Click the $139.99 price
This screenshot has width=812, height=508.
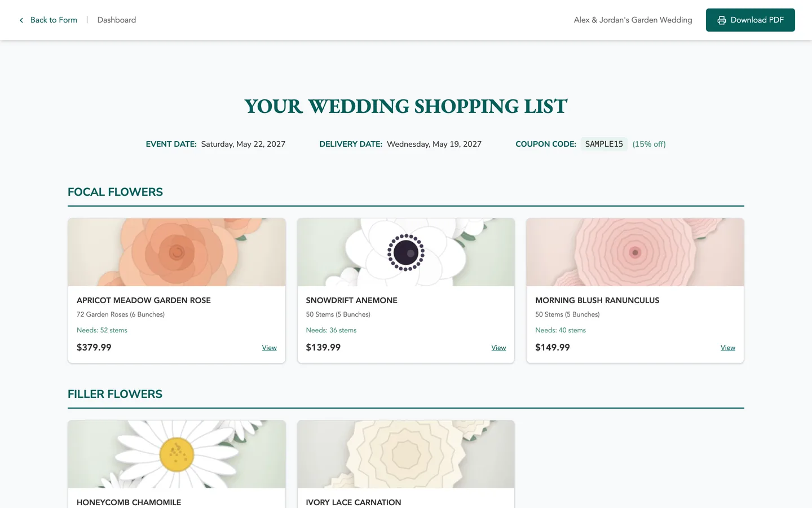click(323, 347)
